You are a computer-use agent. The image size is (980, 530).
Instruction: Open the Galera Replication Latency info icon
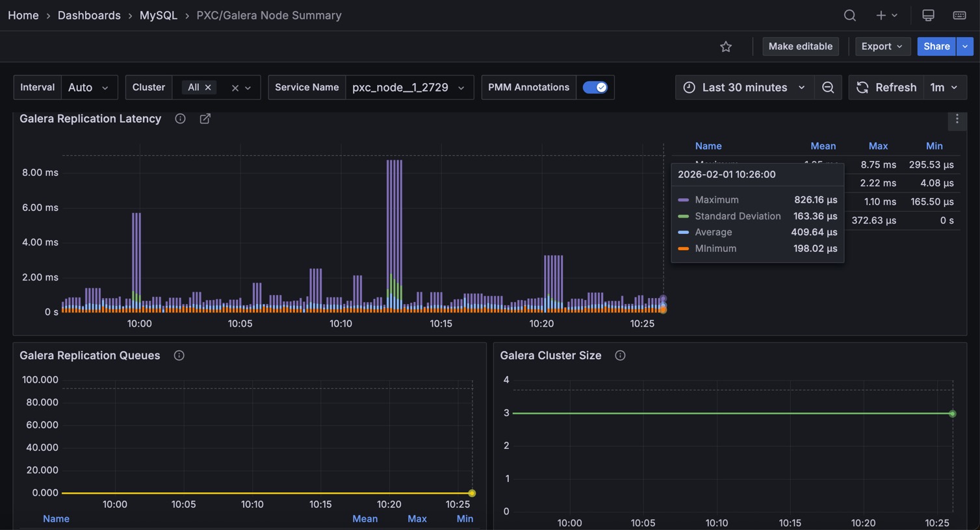pos(180,118)
